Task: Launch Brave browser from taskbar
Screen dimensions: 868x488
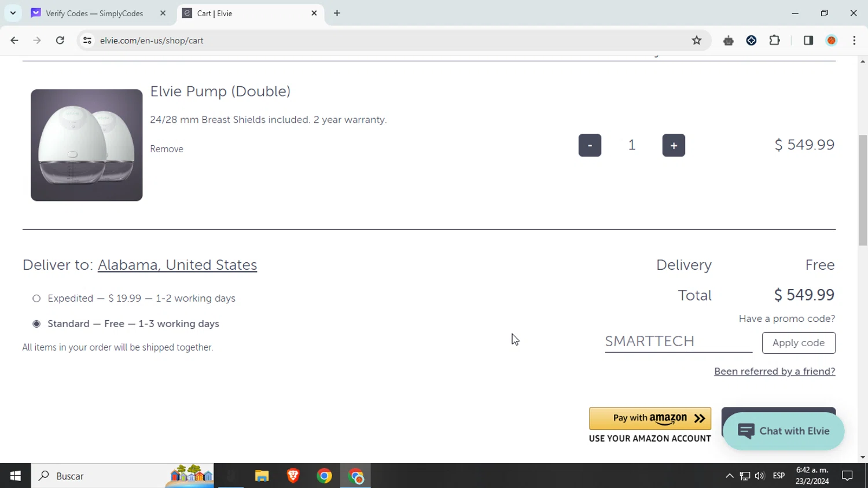Action: tap(293, 476)
